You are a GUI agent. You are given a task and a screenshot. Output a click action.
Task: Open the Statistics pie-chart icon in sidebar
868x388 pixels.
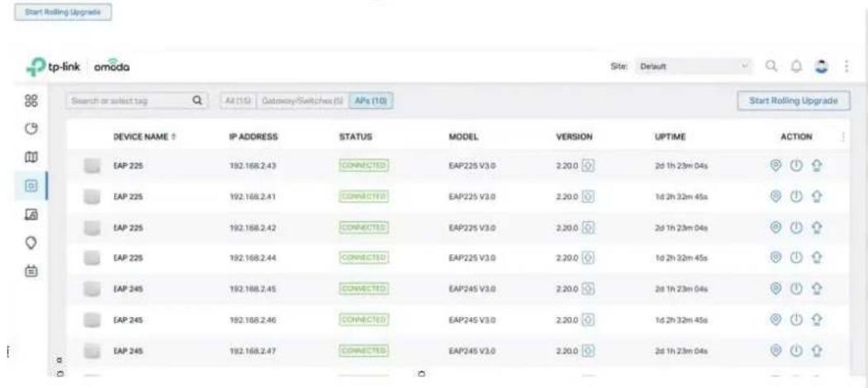[x=31, y=129]
